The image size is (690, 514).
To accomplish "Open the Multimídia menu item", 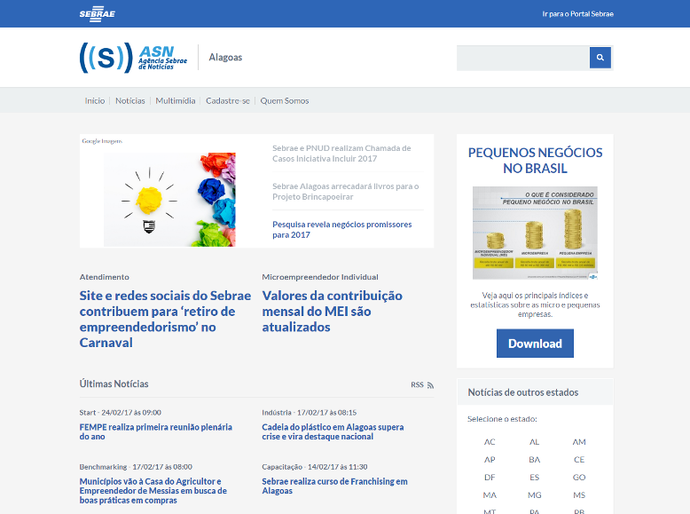I will point(175,101).
